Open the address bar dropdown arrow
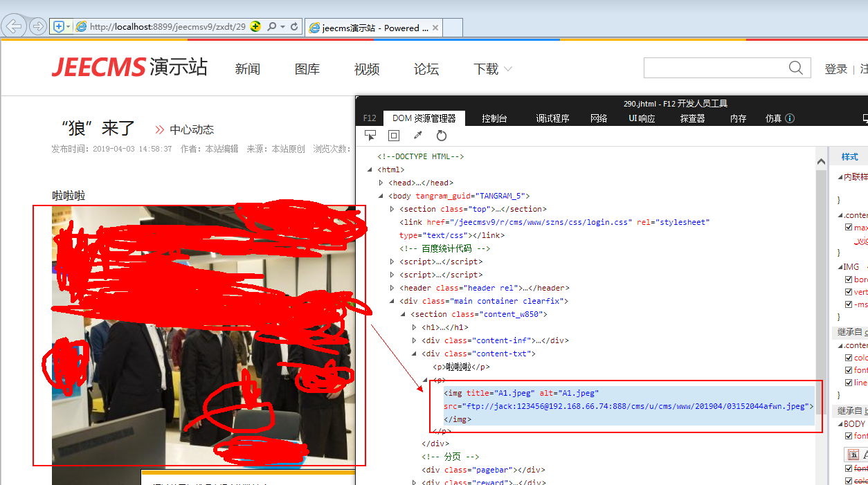868x485 pixels. click(x=282, y=26)
